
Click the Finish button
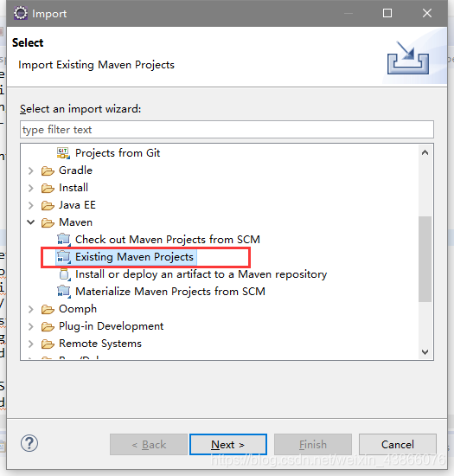coord(313,445)
